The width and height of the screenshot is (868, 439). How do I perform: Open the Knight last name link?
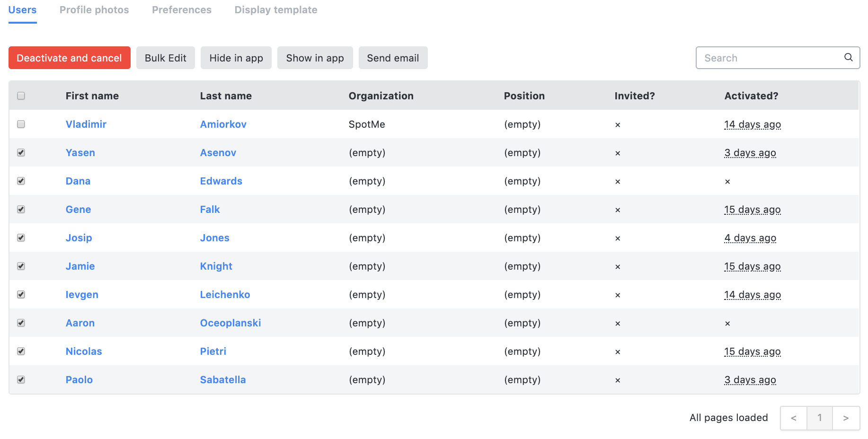click(216, 266)
